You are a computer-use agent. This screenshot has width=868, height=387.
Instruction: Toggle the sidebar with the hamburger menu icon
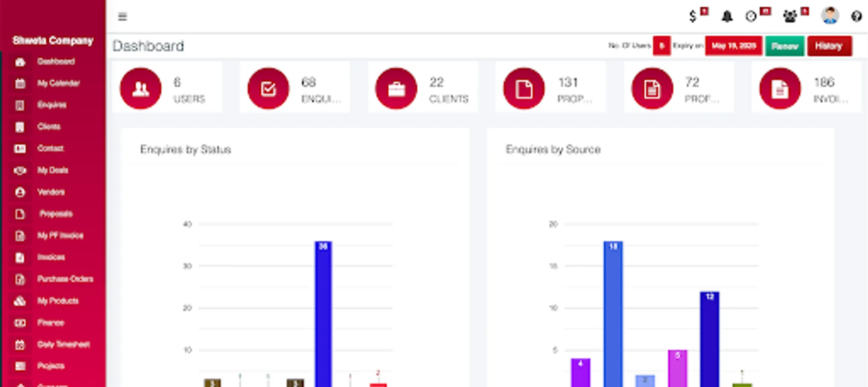coord(122,17)
